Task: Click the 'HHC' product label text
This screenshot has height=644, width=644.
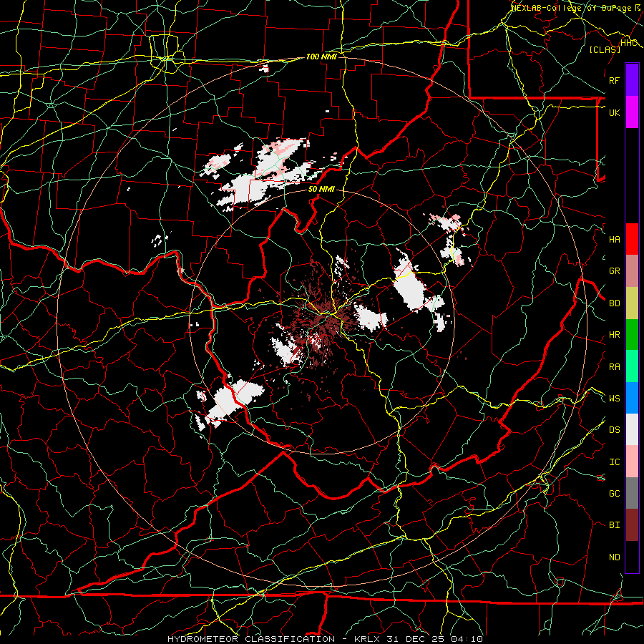Action: coord(629,43)
